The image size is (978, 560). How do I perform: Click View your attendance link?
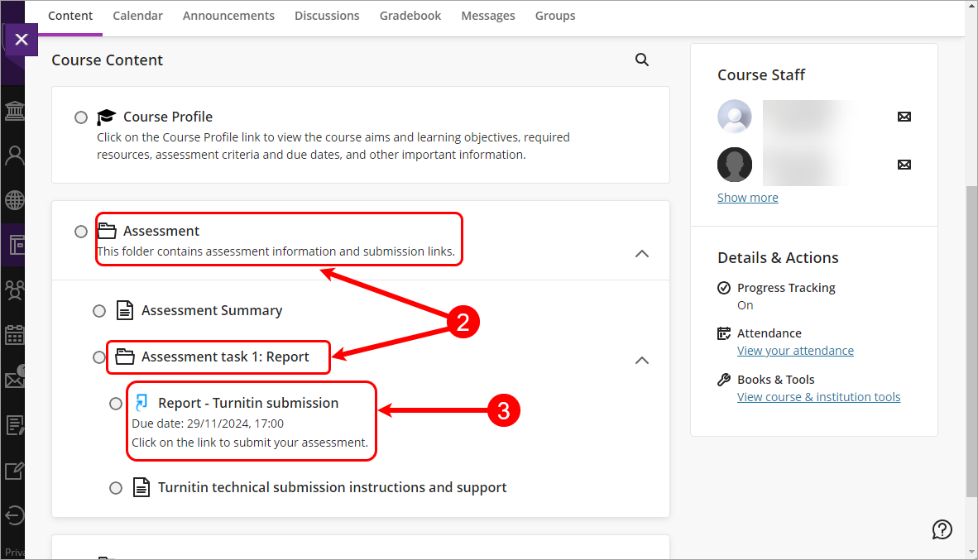795,351
